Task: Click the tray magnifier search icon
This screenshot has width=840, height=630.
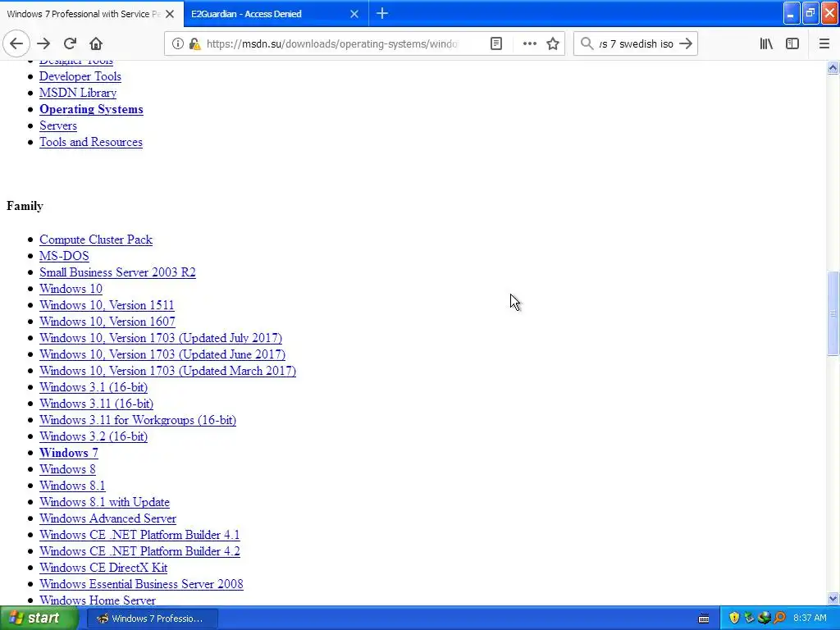Action: 779,619
